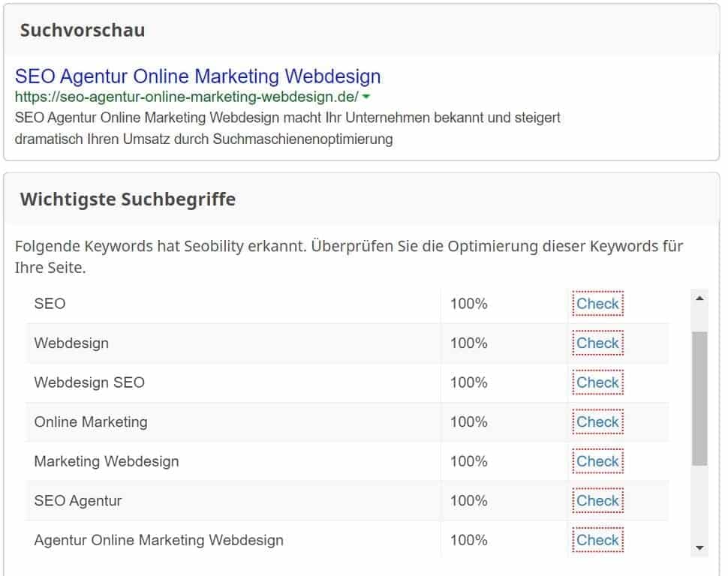The image size is (728, 576).
Task: Click the keyword list scrollbar thumb
Action: pos(699,398)
